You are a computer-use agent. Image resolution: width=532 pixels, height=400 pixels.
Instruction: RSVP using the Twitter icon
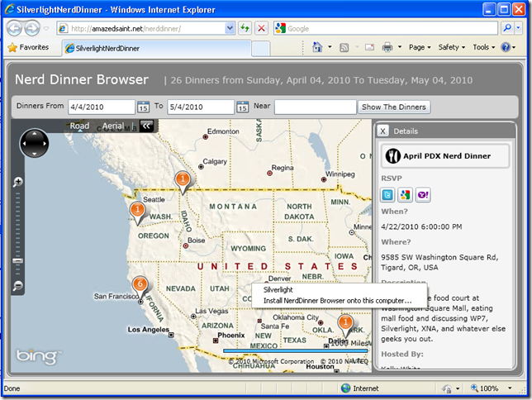click(388, 194)
